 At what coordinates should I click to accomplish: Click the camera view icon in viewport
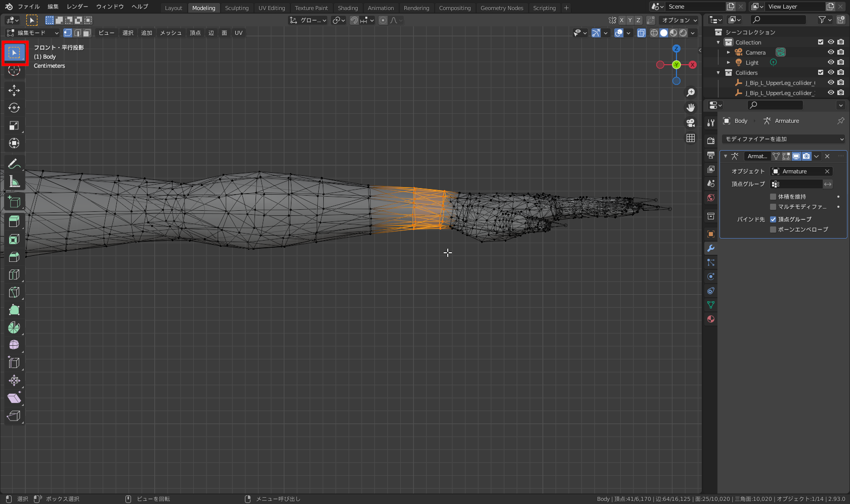click(691, 123)
